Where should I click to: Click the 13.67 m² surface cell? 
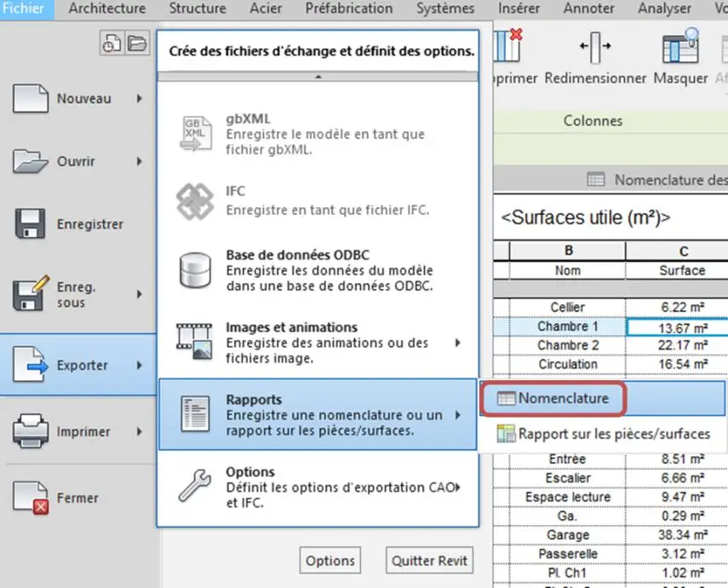coord(678,327)
